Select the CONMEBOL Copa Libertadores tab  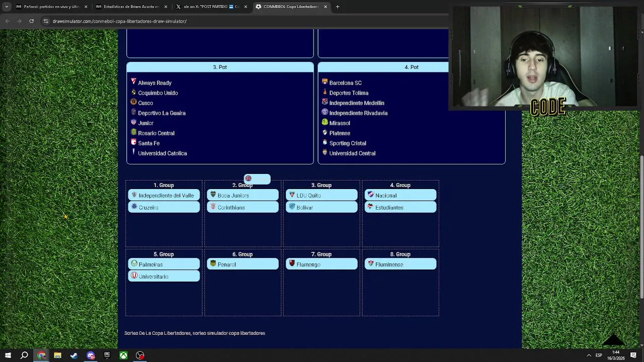(291, 7)
